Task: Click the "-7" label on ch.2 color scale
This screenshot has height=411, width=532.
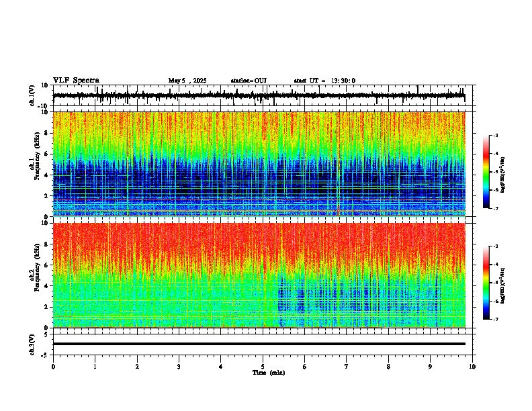Action: tap(496, 320)
